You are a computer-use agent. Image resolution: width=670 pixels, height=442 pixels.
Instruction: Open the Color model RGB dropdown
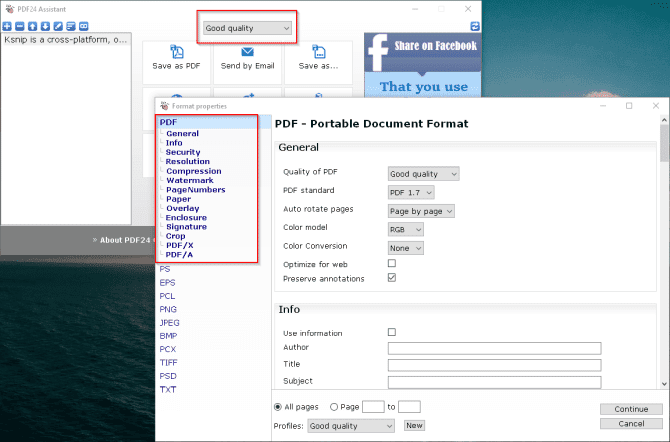pyautogui.click(x=406, y=230)
